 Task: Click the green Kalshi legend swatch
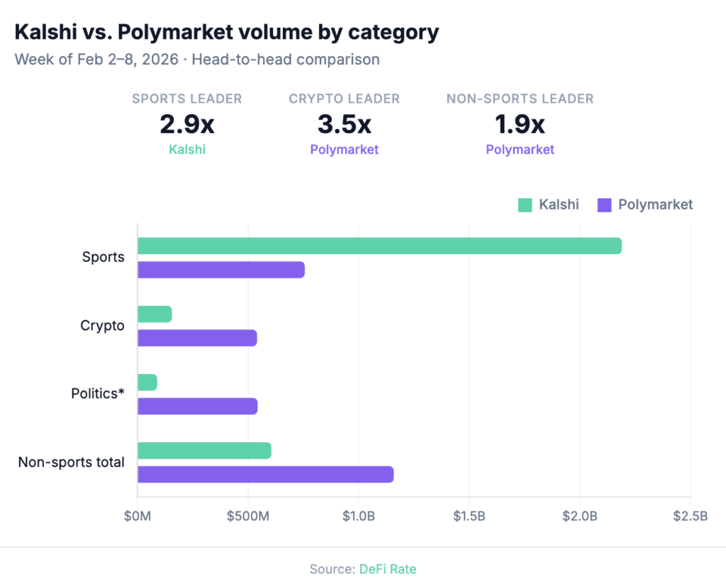click(x=525, y=205)
